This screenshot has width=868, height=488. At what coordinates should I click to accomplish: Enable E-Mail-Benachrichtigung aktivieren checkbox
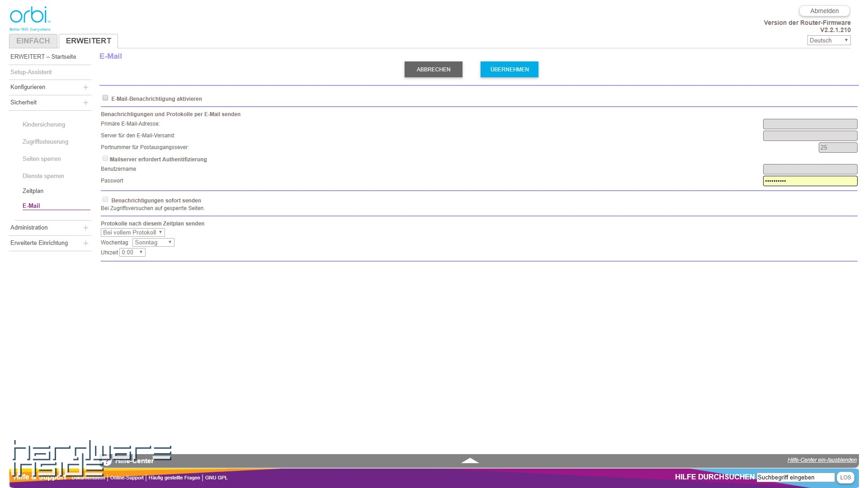click(x=105, y=98)
